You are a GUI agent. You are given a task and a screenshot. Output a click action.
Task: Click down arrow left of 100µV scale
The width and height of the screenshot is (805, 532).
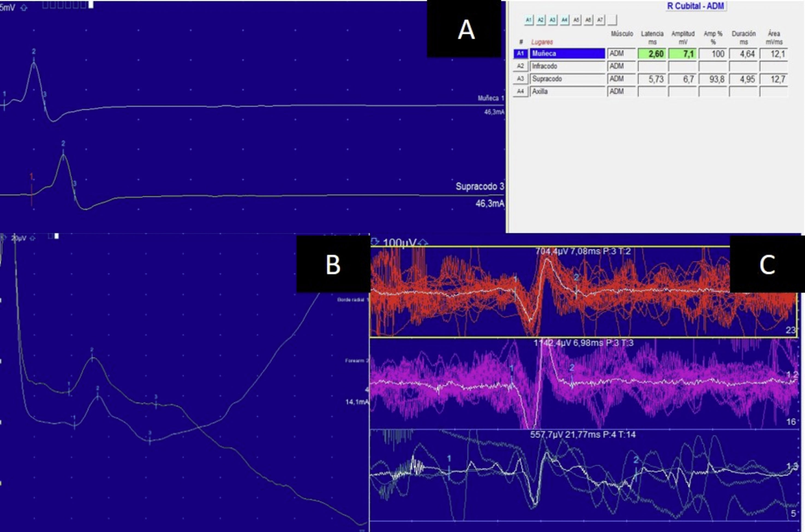tap(375, 242)
